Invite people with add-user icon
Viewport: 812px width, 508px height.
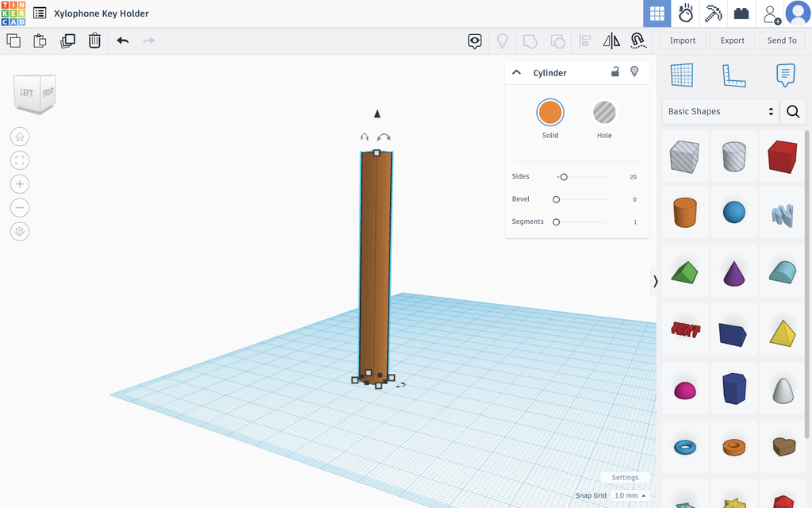tap(771, 14)
